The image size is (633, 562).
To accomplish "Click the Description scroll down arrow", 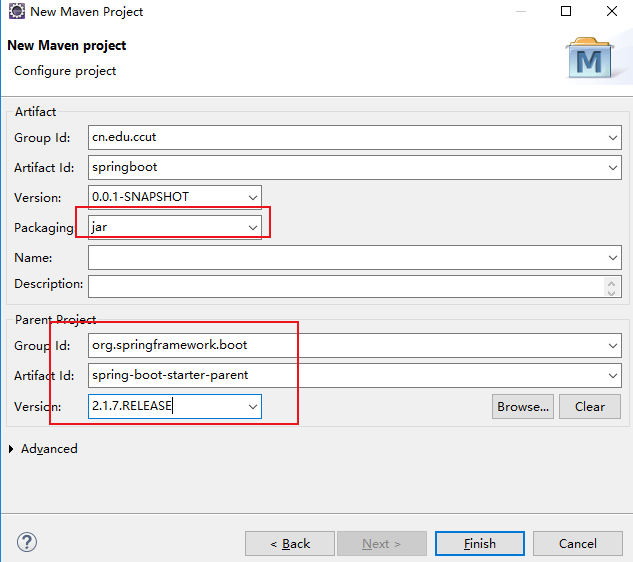I will 611,292.
